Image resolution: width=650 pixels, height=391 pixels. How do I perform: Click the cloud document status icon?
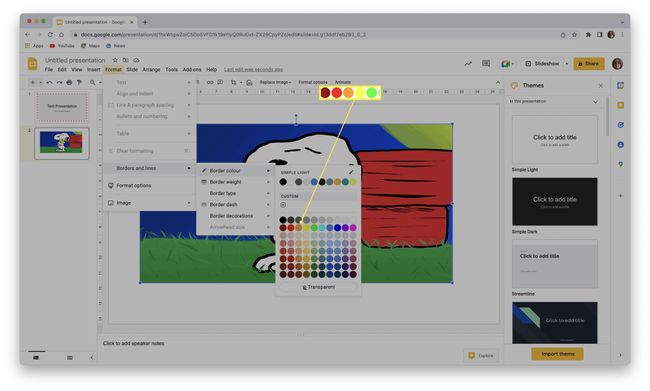(136, 60)
